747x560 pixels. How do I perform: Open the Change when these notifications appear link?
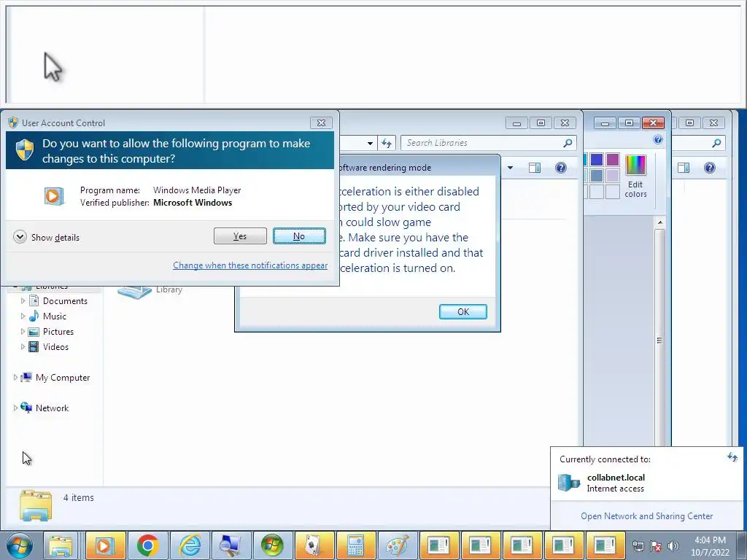tap(250, 265)
